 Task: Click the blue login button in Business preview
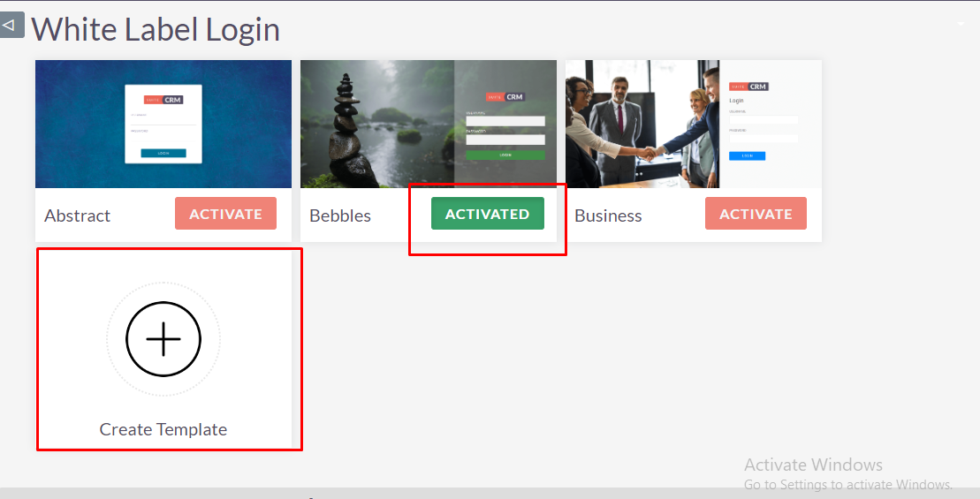747,155
